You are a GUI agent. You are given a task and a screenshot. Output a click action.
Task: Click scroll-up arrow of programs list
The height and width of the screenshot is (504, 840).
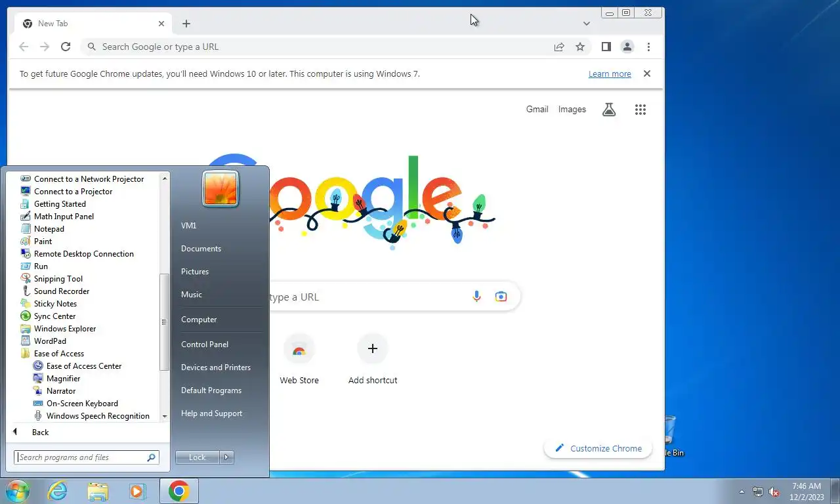pyautogui.click(x=165, y=178)
